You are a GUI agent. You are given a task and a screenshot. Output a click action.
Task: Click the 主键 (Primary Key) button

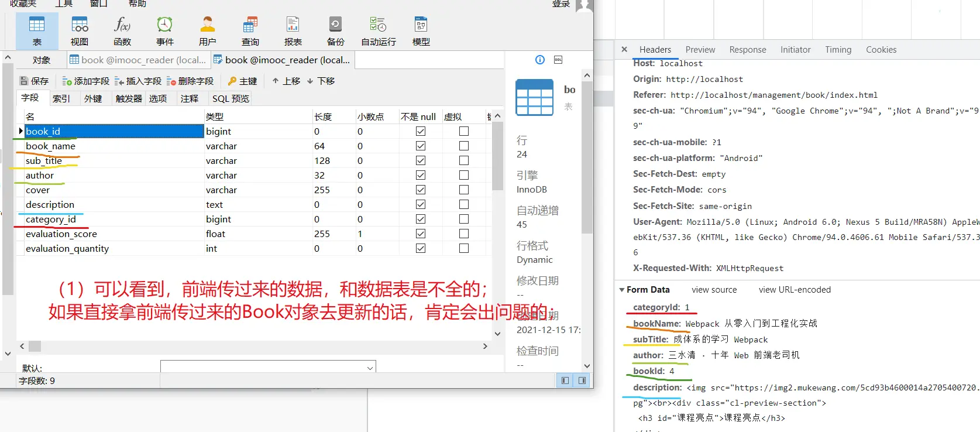[x=242, y=81]
